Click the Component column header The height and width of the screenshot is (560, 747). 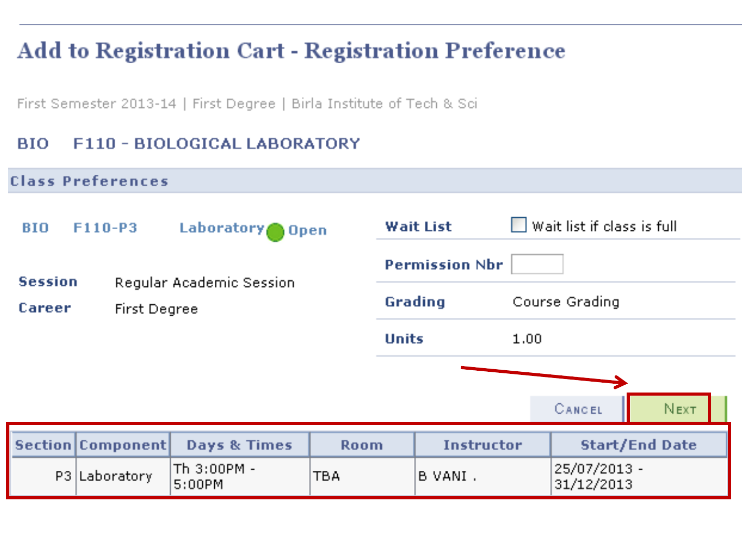click(123, 445)
